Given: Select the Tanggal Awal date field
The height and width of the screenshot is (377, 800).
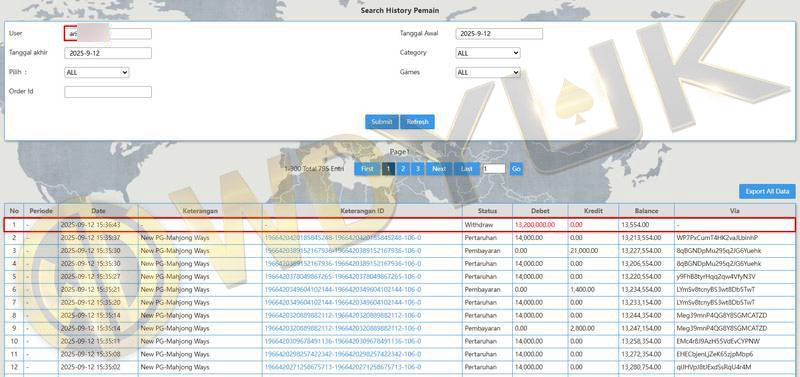Looking at the screenshot, I should tap(499, 34).
